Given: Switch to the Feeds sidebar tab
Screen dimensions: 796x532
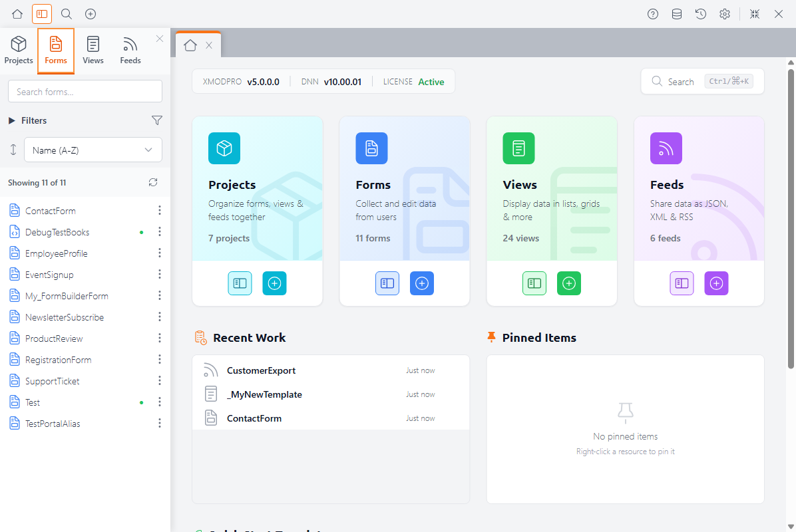Looking at the screenshot, I should [x=130, y=51].
